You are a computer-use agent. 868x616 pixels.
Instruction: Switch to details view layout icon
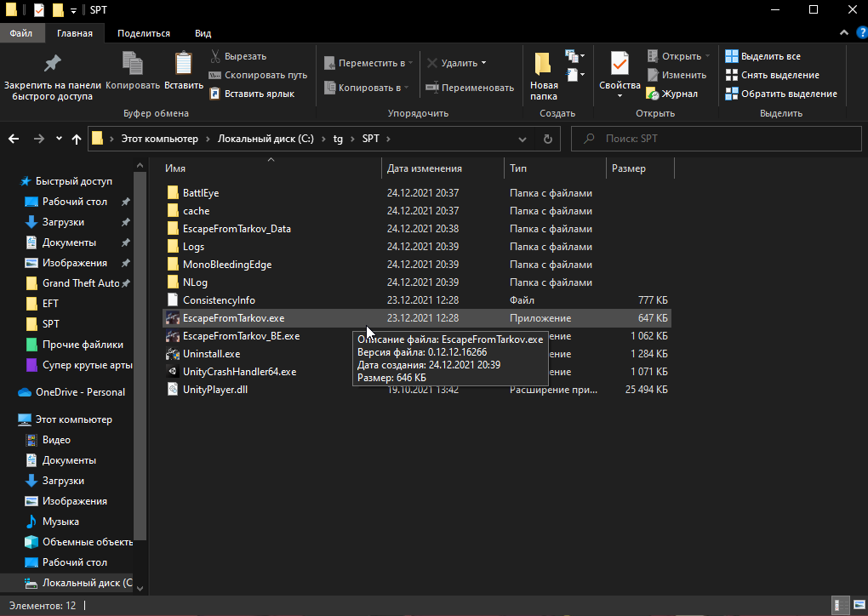pyautogui.click(x=839, y=606)
